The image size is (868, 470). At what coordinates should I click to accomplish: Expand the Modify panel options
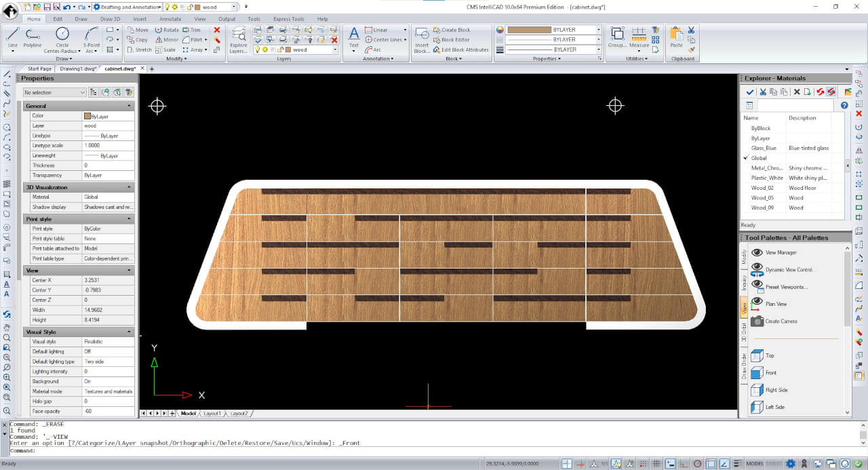[x=176, y=59]
